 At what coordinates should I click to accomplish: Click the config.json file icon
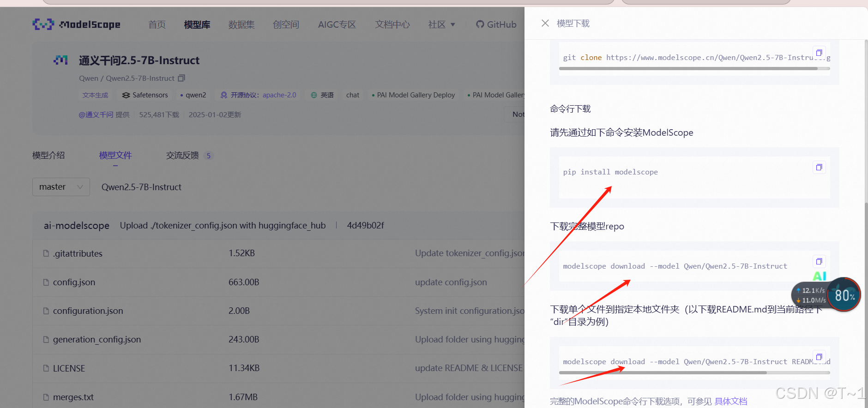tap(46, 282)
